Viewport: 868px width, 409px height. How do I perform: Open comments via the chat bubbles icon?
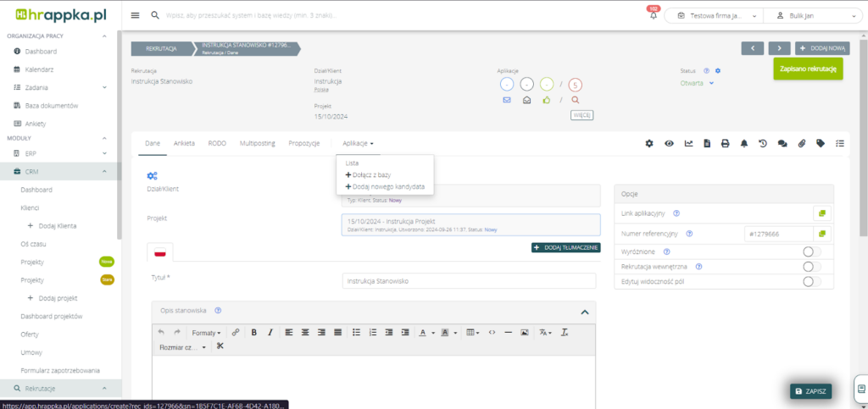pos(782,144)
